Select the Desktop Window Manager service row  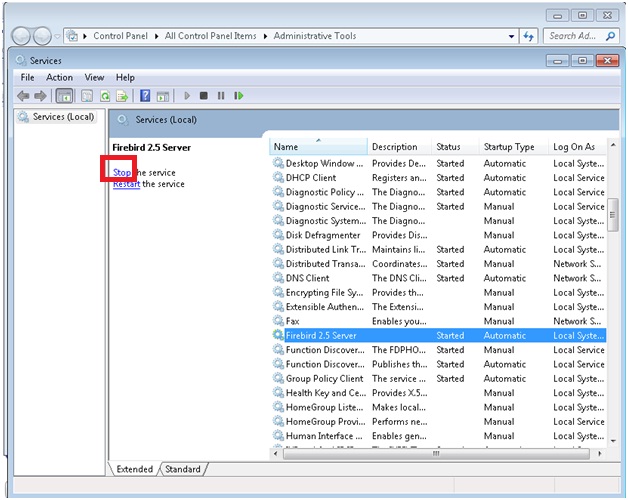tap(439, 163)
